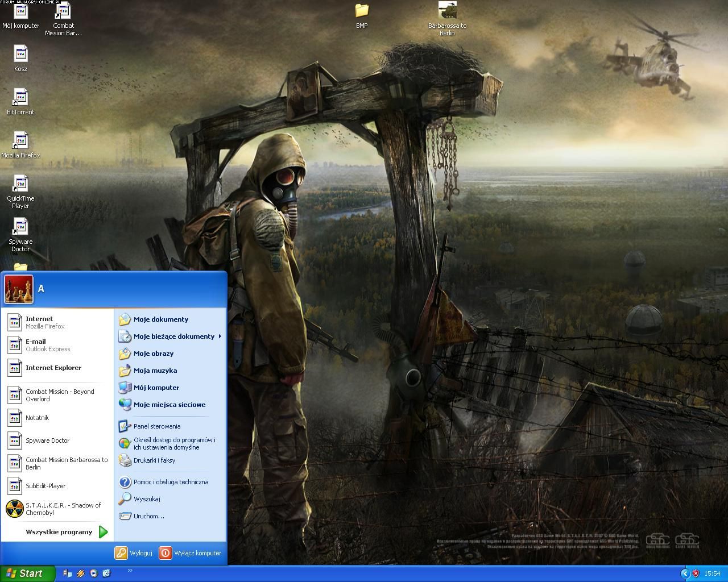Open Określ dostęp do programów settings

(x=170, y=443)
